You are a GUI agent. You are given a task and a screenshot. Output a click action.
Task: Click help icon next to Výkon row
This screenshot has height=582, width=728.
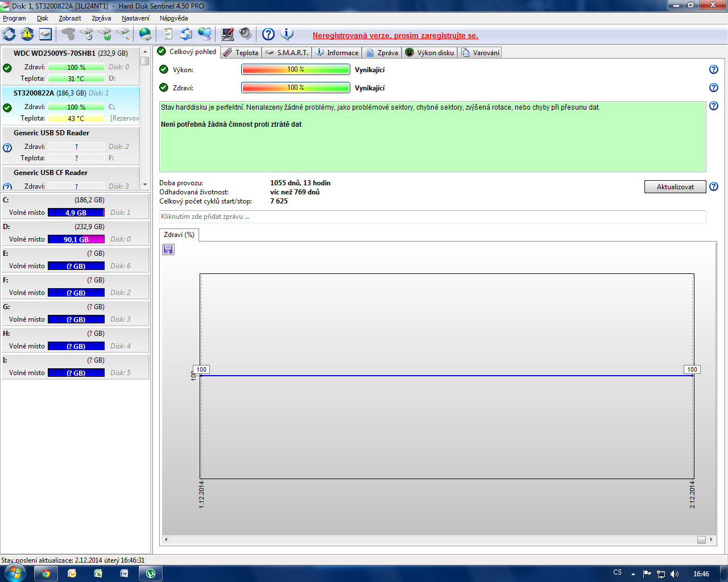(x=714, y=69)
